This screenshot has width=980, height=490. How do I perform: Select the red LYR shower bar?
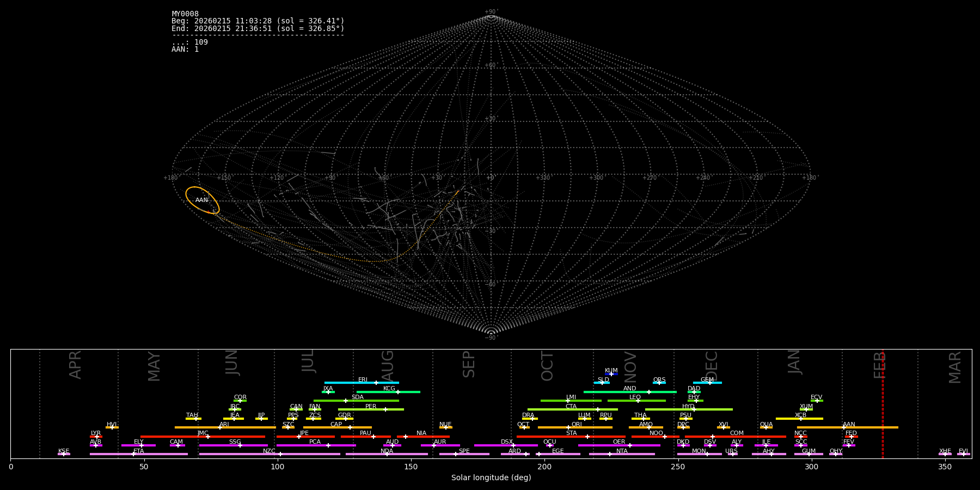coord(96,437)
